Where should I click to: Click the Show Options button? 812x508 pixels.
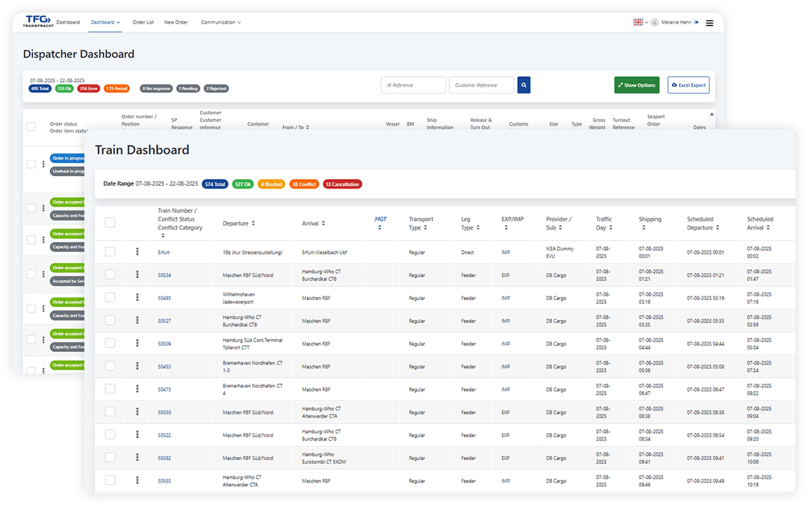636,84
